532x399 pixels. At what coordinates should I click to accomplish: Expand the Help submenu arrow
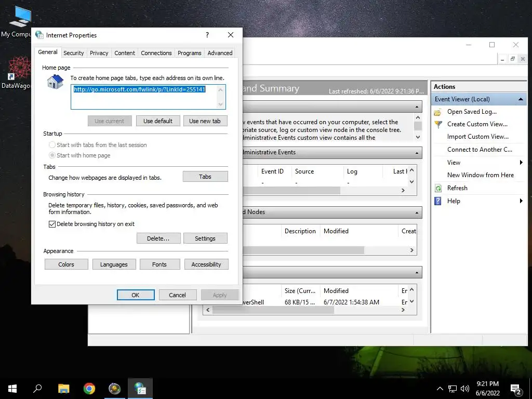(x=521, y=201)
